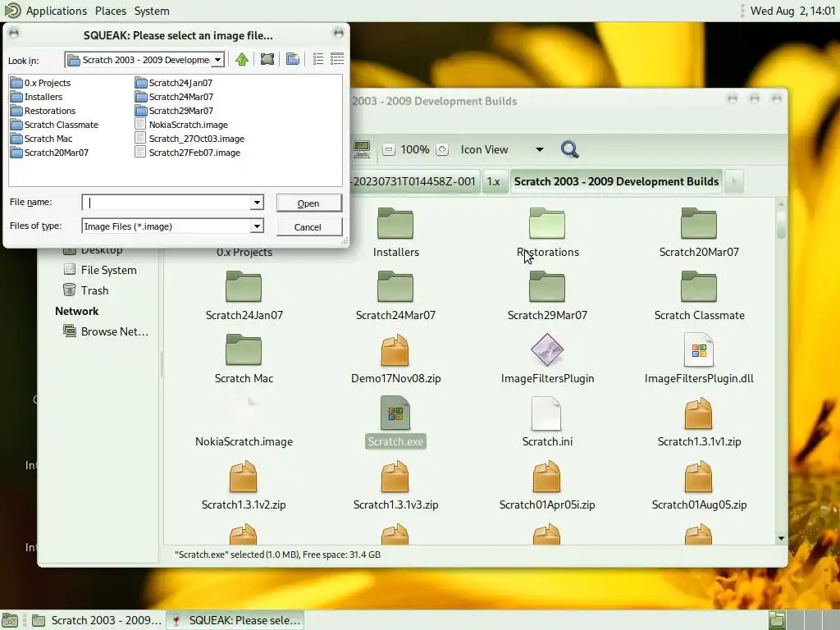Open Restorations folder in file manager
The image size is (840, 630).
click(547, 232)
